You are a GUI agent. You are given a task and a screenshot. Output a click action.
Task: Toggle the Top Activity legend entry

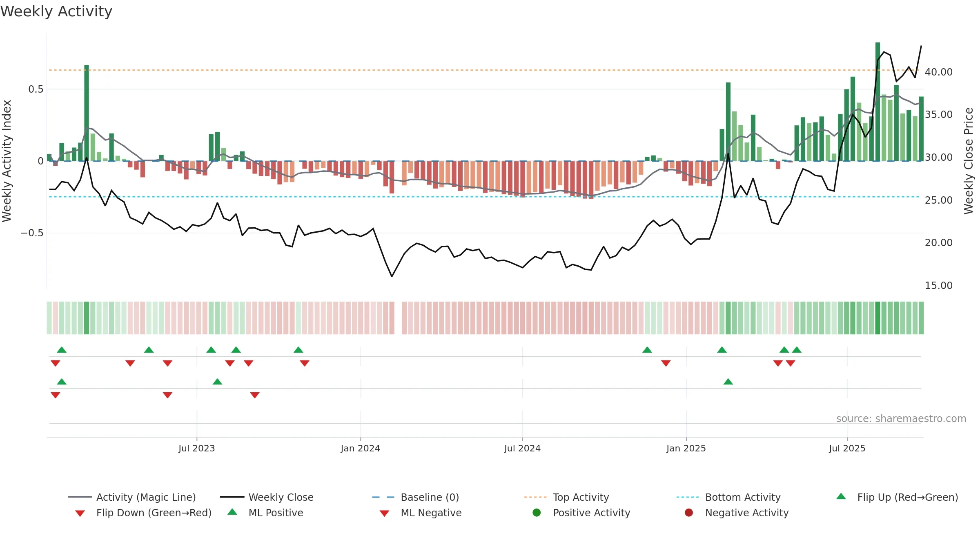(x=567, y=497)
